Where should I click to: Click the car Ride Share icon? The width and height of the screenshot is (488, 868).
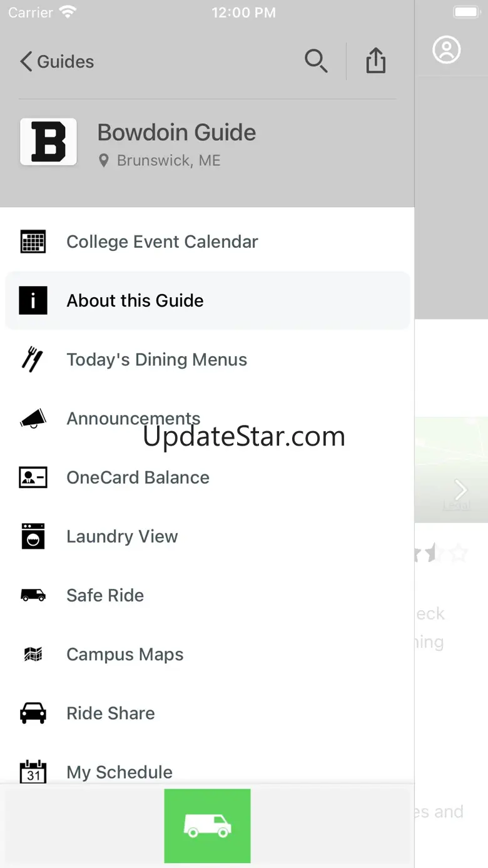[33, 713]
